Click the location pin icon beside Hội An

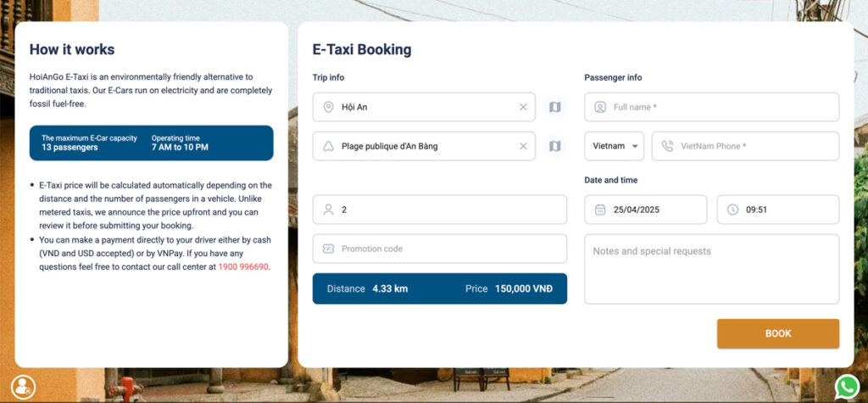[328, 107]
